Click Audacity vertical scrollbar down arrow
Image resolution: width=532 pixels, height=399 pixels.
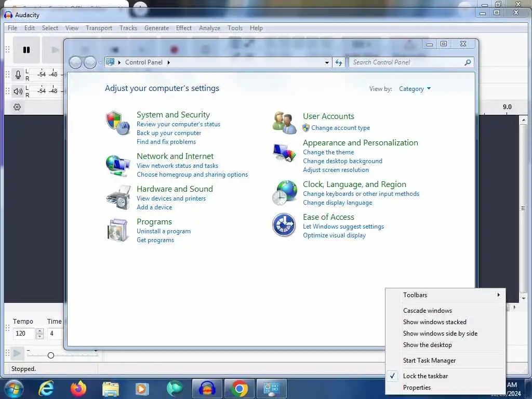point(523,298)
